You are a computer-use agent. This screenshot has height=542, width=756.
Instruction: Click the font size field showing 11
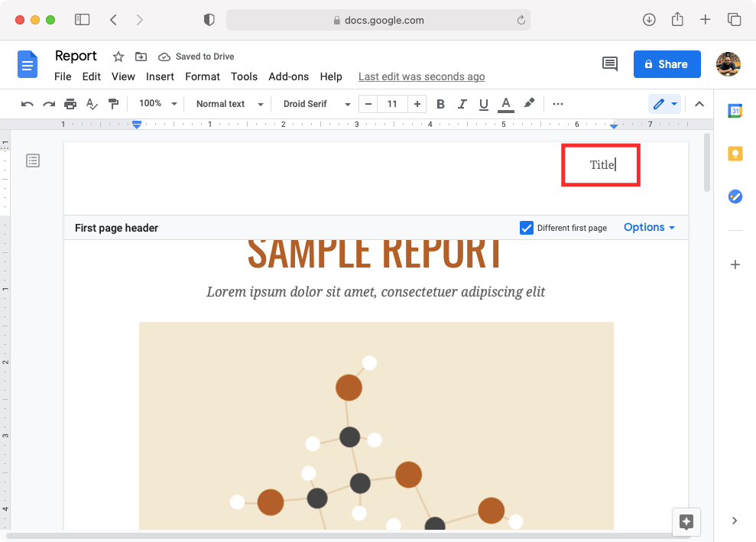392,104
